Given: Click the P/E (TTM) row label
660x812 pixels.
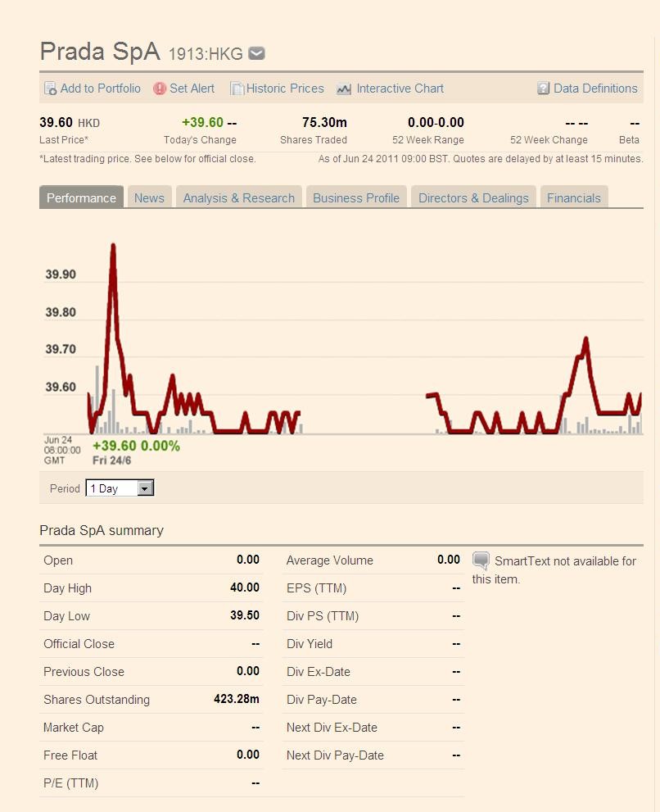Looking at the screenshot, I should tap(71, 783).
